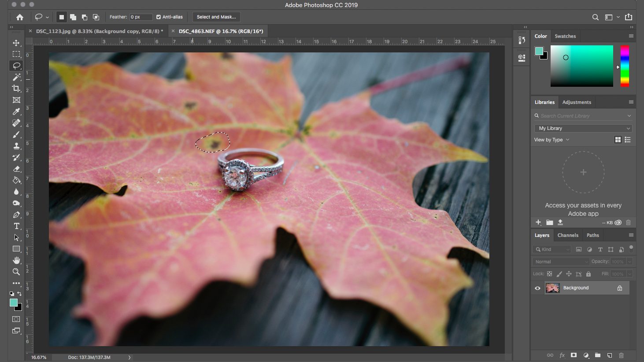Screen dimensions: 644x362
Task: Enable Intersect with selection mode
Action: pos(96,17)
